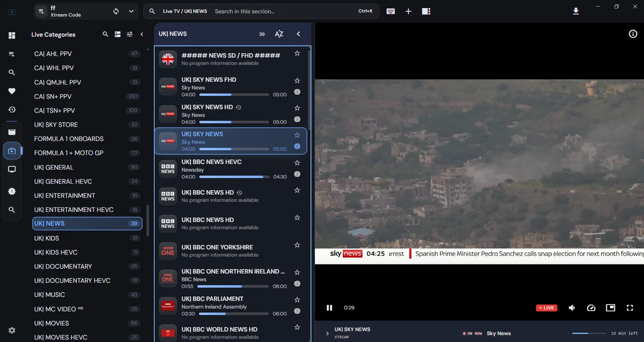Refresh the ff Xtream Code playlist

pos(116,11)
